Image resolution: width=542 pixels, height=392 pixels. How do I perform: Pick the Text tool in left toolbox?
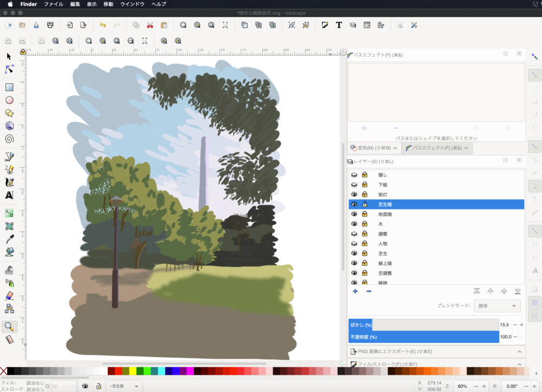click(x=9, y=195)
